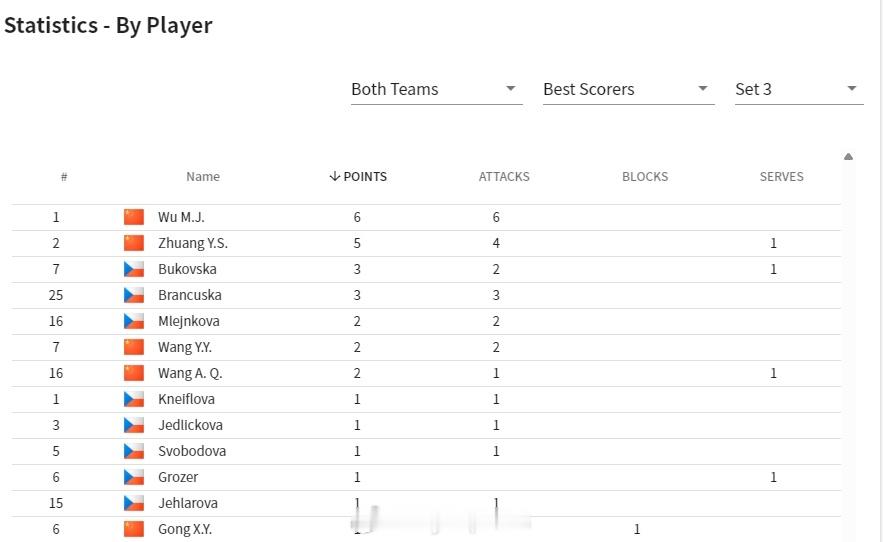The image size is (883, 542).
Task: Expand the Best Scorers dropdown
Action: pos(628,89)
